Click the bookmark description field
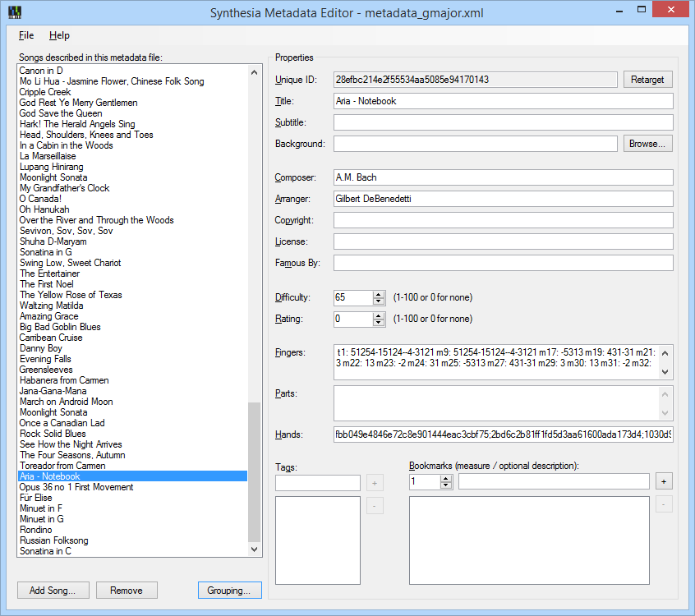Screen dimensions: 695x616 point(554,481)
